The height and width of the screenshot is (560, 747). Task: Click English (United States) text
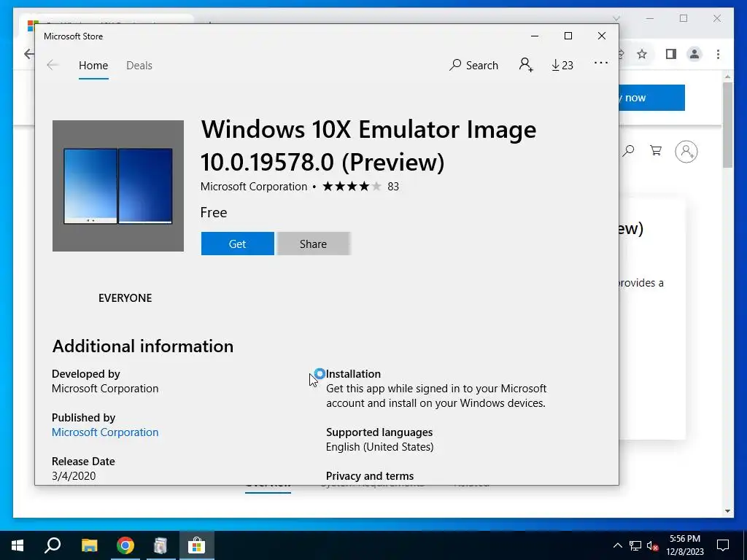tap(379, 447)
